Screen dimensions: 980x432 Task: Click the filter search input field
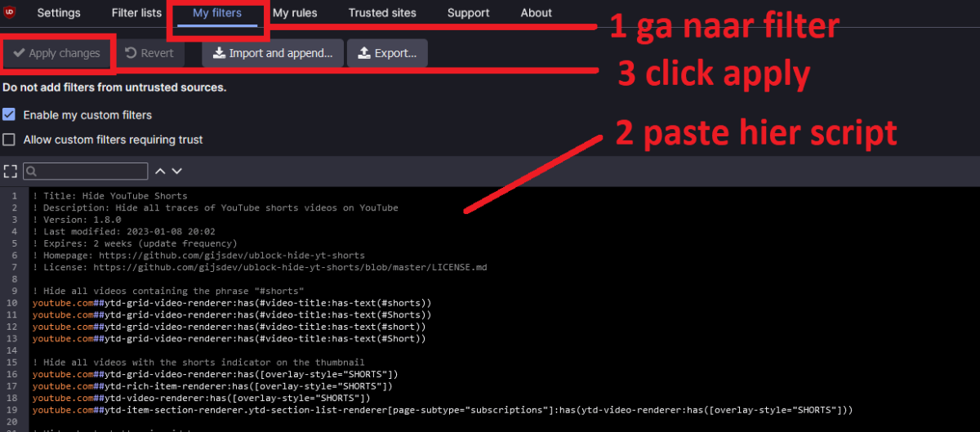(86, 171)
